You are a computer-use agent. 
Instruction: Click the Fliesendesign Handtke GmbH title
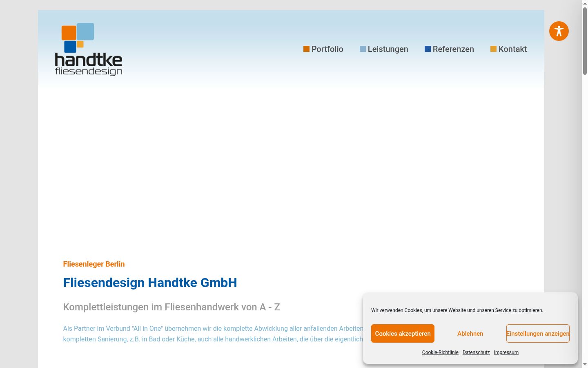(150, 283)
